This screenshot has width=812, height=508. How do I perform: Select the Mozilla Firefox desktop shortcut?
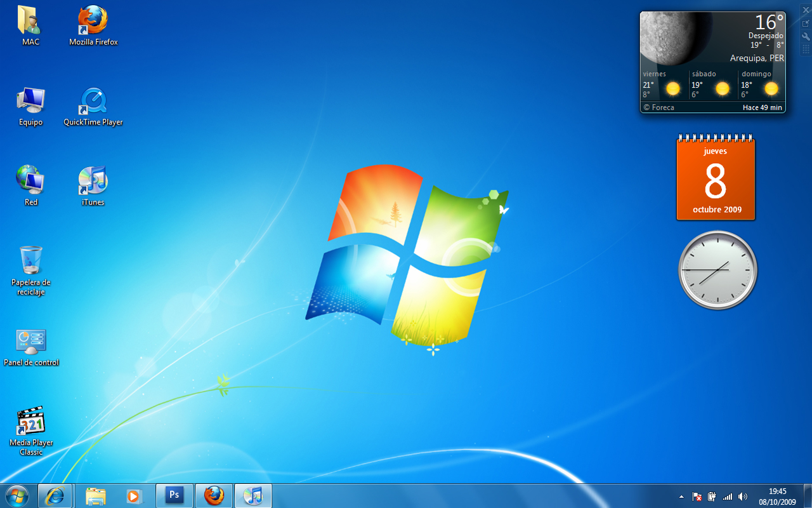click(93, 25)
